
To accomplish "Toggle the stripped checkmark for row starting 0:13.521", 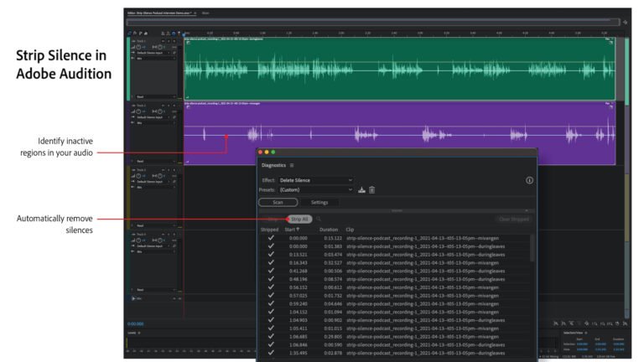I will (x=271, y=255).
